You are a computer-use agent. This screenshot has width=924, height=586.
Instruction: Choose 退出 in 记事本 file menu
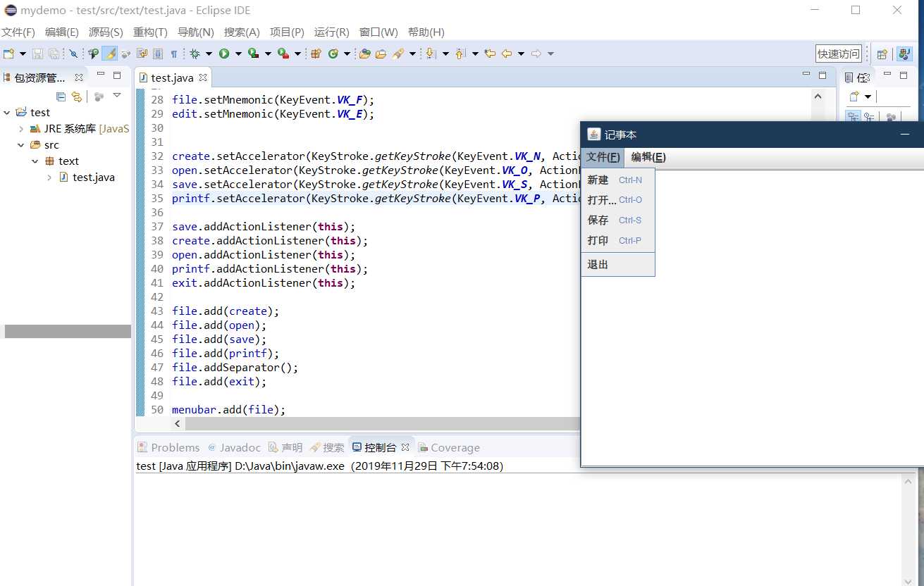[618, 264]
